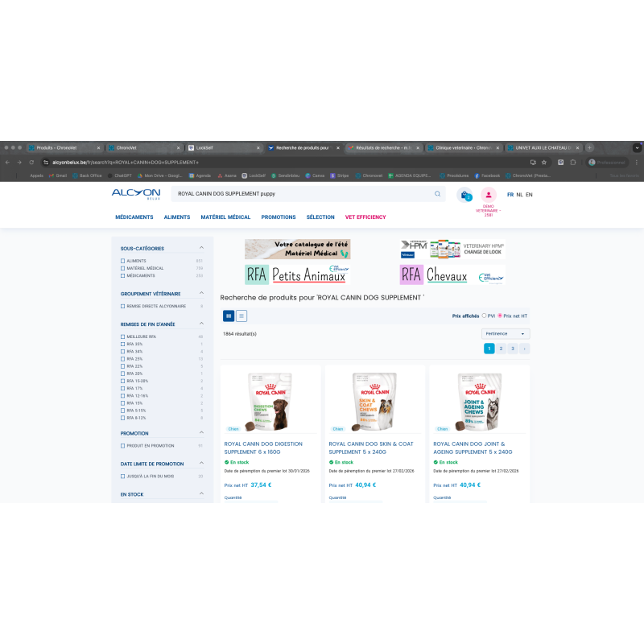This screenshot has height=644, width=644.
Task: Collapse the GROUPEMENT VÉTÉRINAIRE section
Action: (x=201, y=293)
